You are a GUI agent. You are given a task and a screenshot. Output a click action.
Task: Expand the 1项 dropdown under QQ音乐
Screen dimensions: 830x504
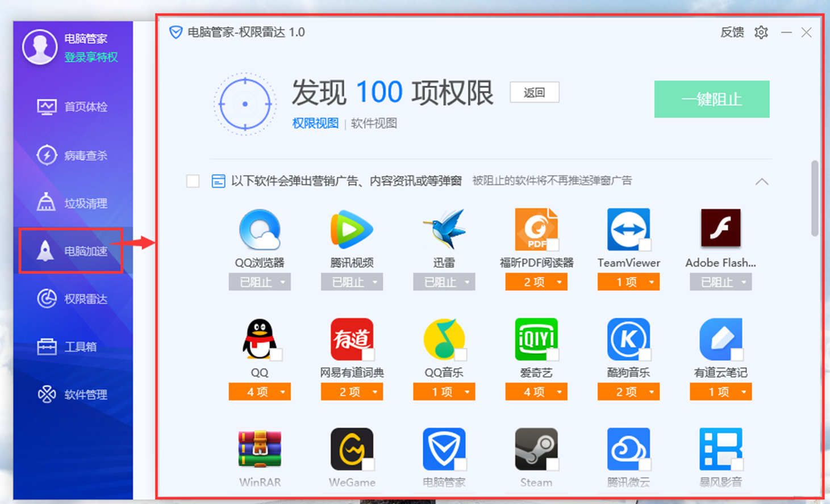click(444, 392)
